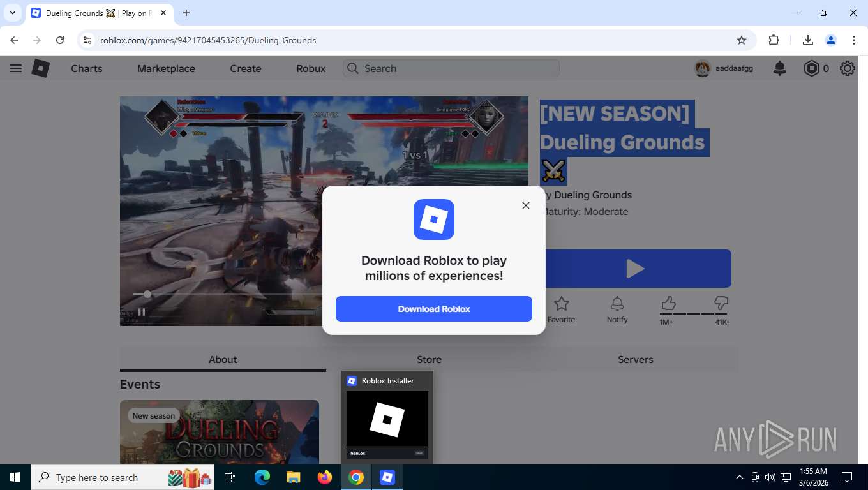Select the Dueling Grounds browser tab
Image resolution: width=868 pixels, height=490 pixels.
(100, 13)
